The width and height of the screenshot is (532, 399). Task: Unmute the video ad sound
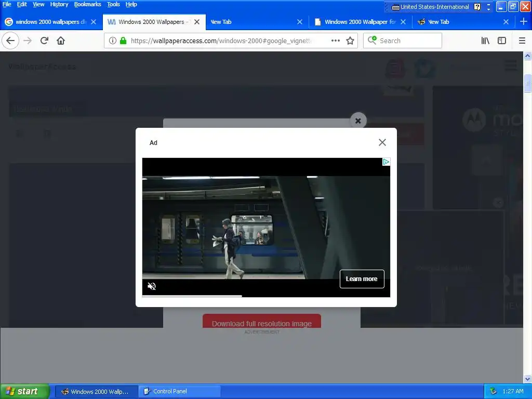tap(152, 286)
